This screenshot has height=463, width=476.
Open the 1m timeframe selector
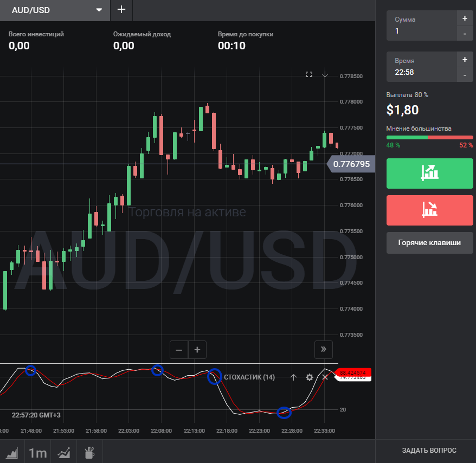(38, 452)
